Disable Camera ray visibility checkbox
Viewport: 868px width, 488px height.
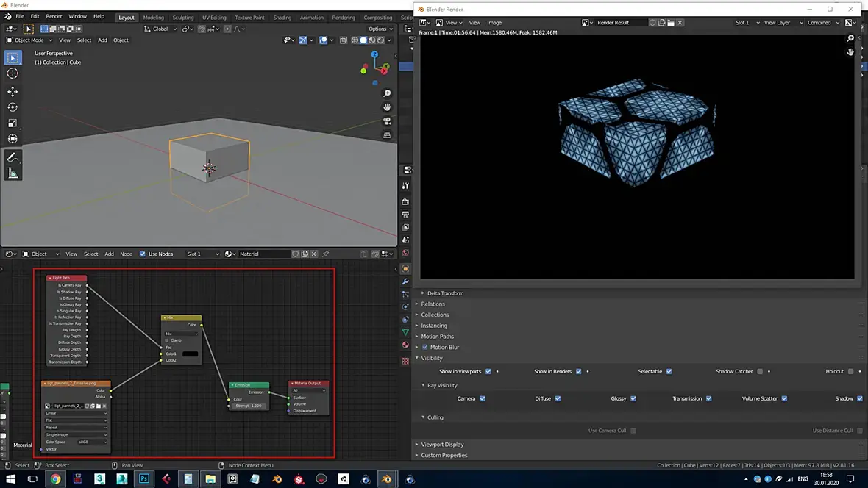pyautogui.click(x=482, y=398)
